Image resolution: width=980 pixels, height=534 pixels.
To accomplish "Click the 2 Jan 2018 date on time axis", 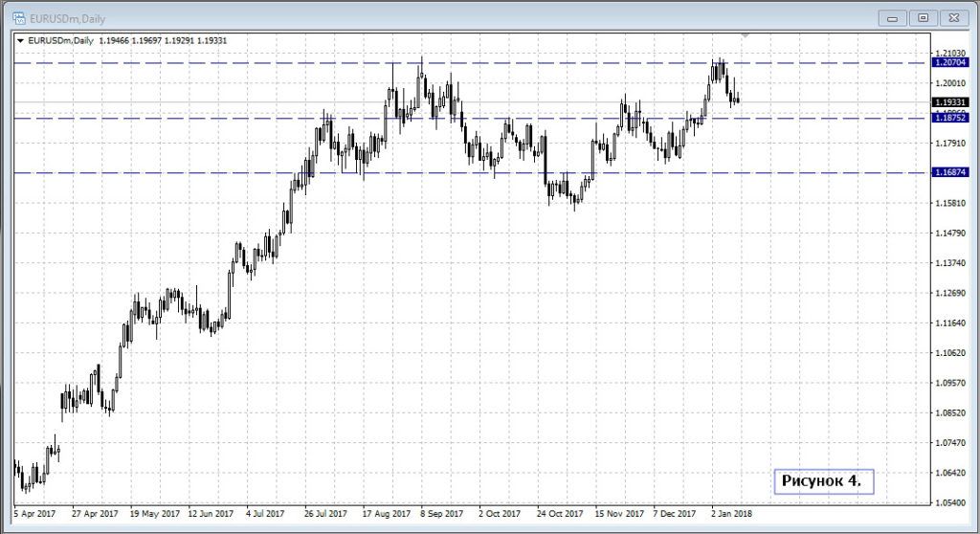I will (731, 513).
